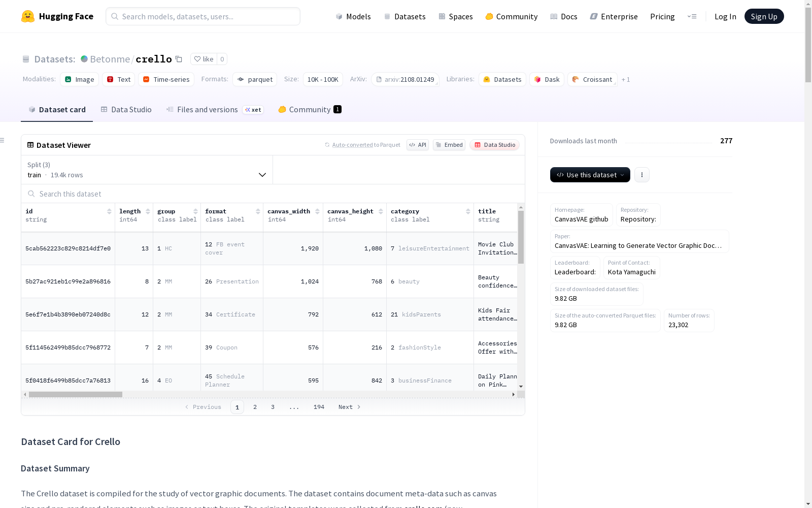
Task: Open the navigation overflow menu icon
Action: [692, 16]
